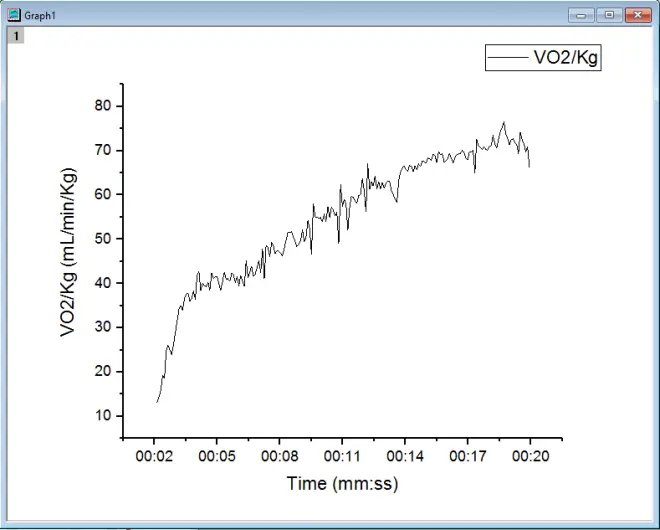Screen dimensions: 660x530
Task: Click Y axis tick label 30
Action: [103, 327]
